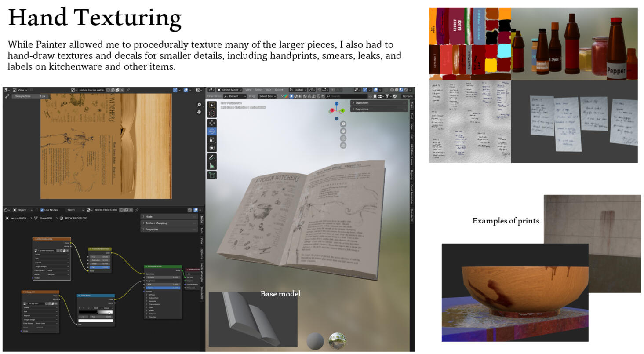Image resolution: width=644 pixels, height=354 pixels.
Task: Toggle the Use Nodes checkbox
Action: 42,210
